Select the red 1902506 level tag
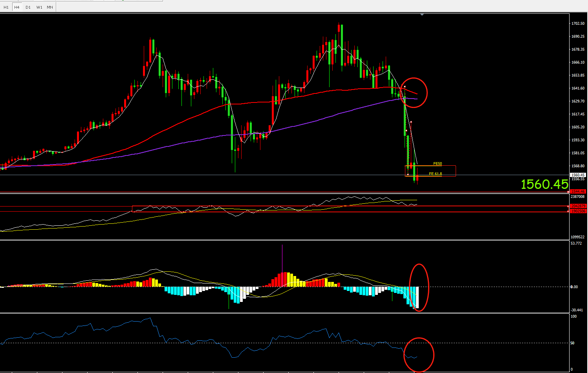The height and width of the screenshot is (373, 588). click(x=578, y=211)
